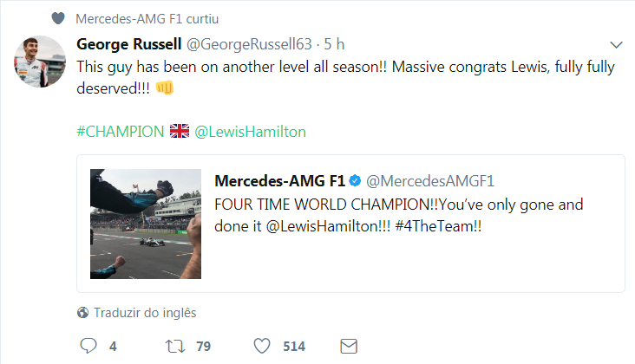
Task: Click the globe icon beside translate
Action: (83, 313)
